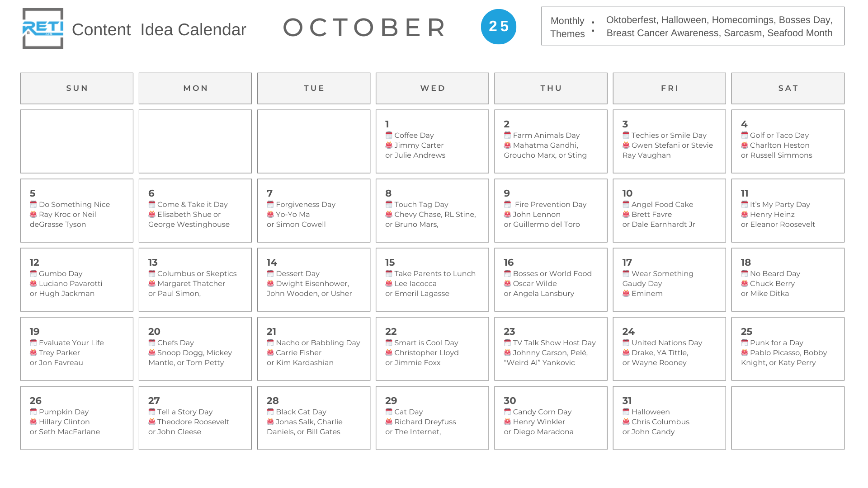Click cake icon beside Henry Heinz
This screenshot has height=488, width=868.
[744, 214]
